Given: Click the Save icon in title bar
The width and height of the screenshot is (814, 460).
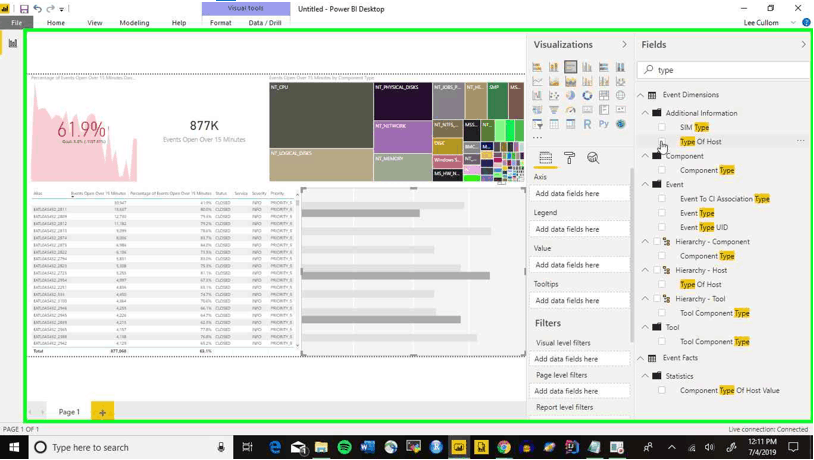Looking at the screenshot, I should pos(24,9).
